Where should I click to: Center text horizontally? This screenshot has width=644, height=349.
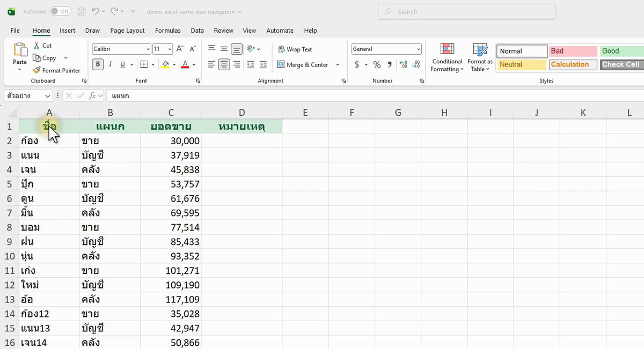click(224, 64)
